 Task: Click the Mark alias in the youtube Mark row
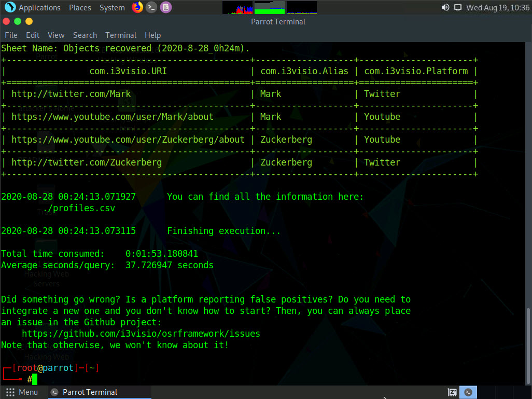(x=271, y=116)
